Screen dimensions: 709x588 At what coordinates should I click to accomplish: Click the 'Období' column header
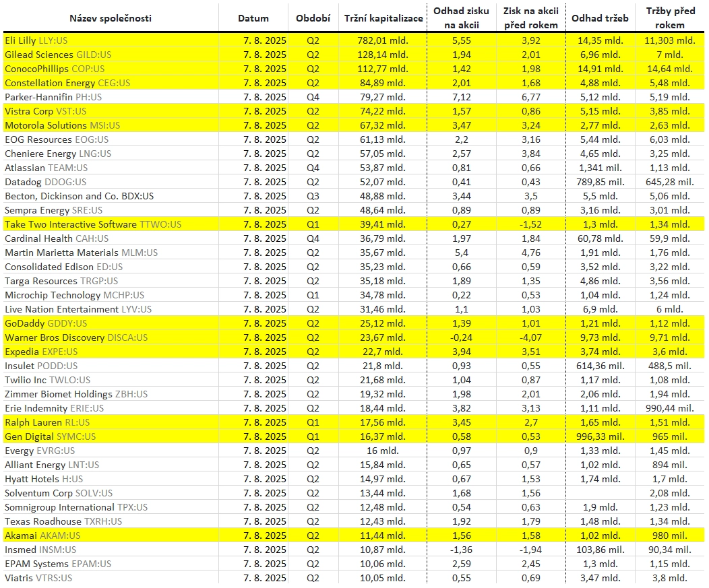pos(313,18)
